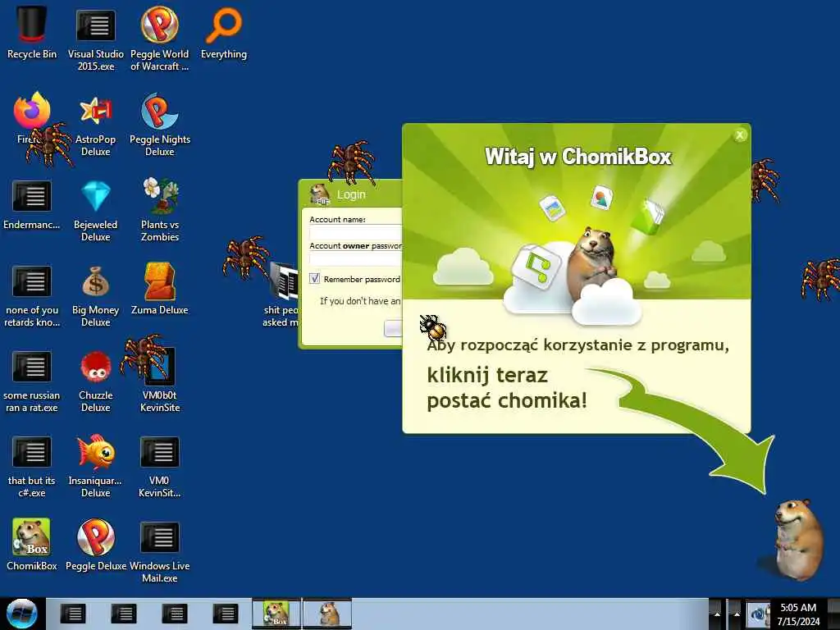Select Plants vs Zombies icon

click(x=160, y=209)
